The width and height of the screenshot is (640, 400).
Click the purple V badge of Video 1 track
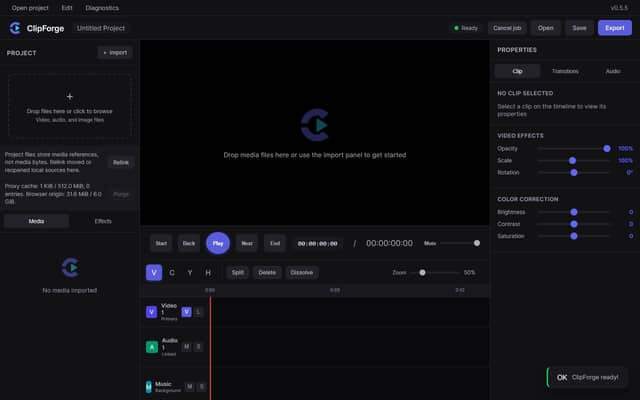[151, 312]
